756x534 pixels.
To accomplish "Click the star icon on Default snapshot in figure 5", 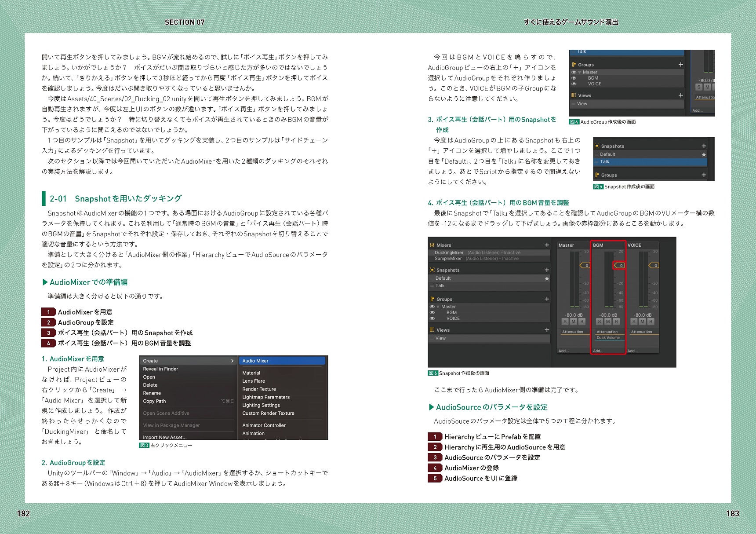I will pyautogui.click(x=704, y=154).
